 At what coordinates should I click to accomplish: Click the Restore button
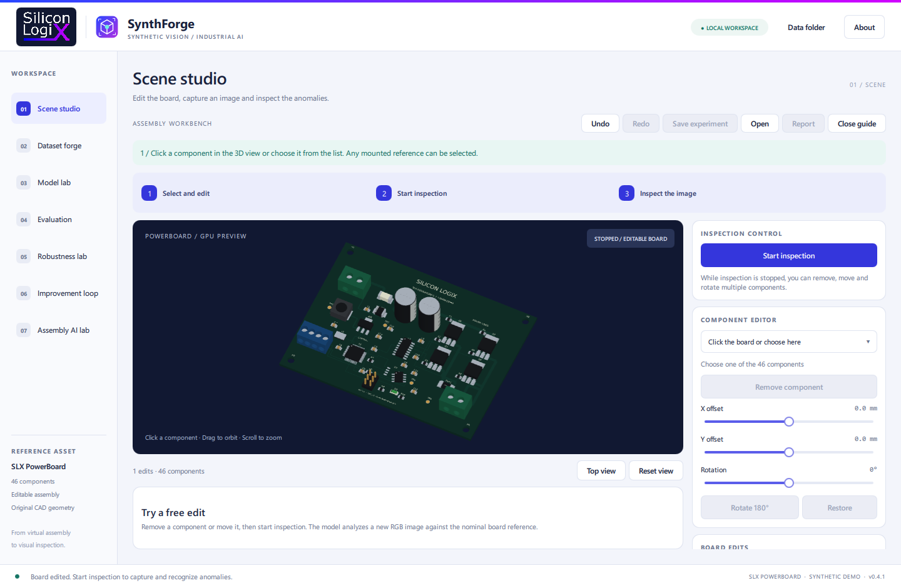840,507
